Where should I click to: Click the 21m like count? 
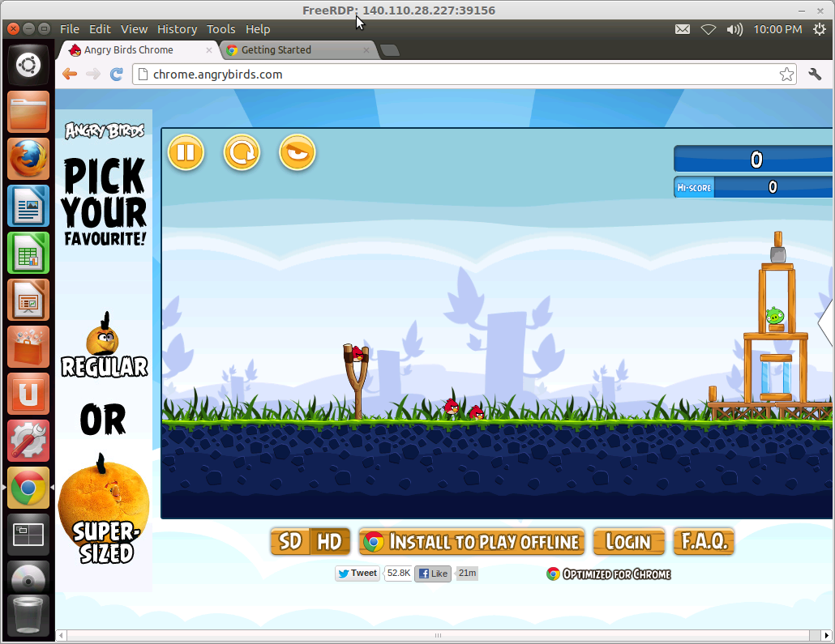pos(467,573)
